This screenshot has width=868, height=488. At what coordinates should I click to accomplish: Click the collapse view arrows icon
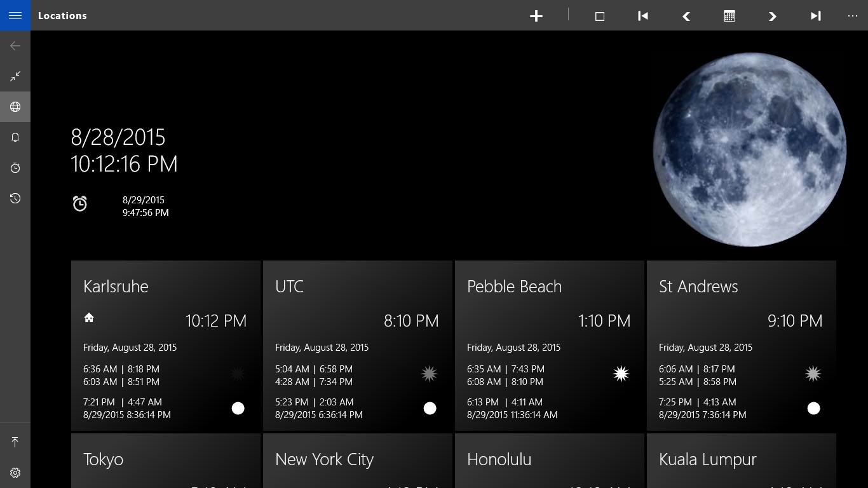(x=15, y=76)
